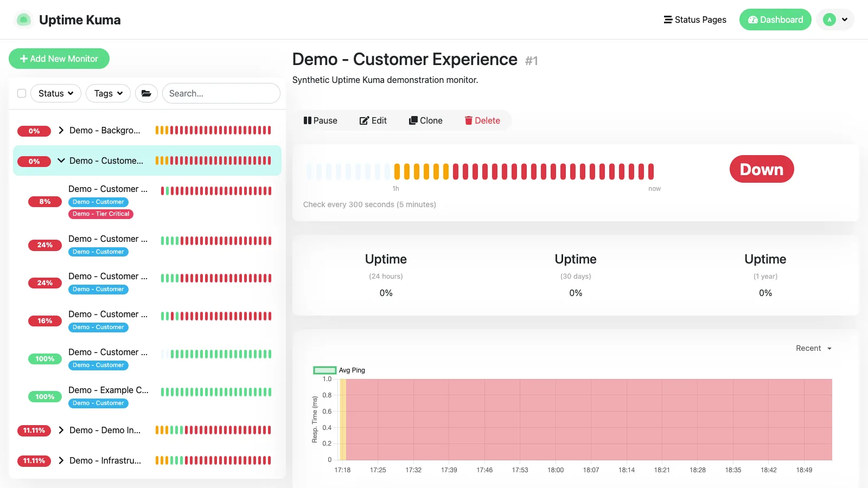Click the Check every 300 seconds text
The height and width of the screenshot is (488, 868).
(369, 204)
